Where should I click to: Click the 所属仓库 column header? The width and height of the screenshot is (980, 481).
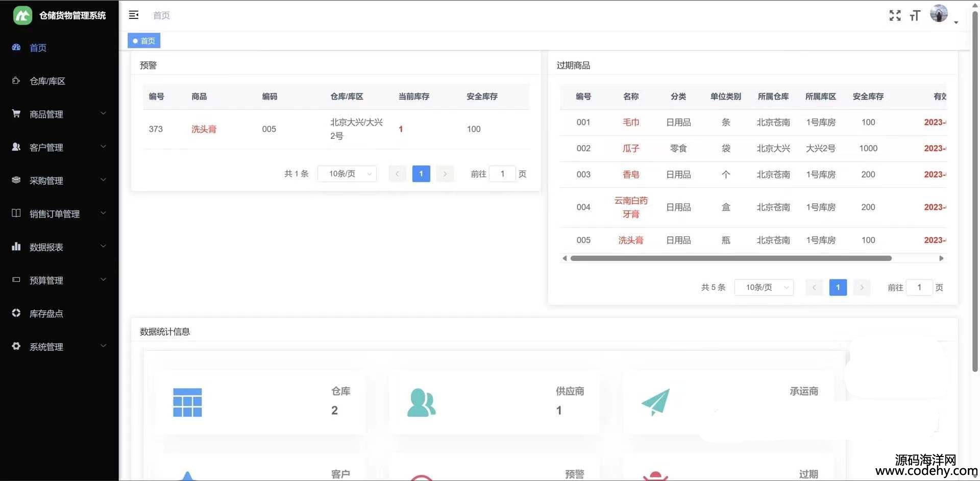pos(773,97)
